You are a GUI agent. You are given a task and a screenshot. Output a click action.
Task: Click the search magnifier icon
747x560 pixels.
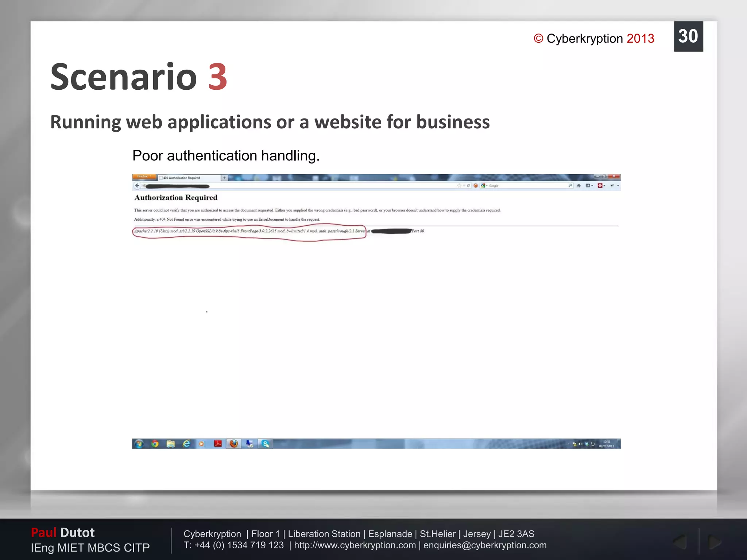tap(570, 186)
